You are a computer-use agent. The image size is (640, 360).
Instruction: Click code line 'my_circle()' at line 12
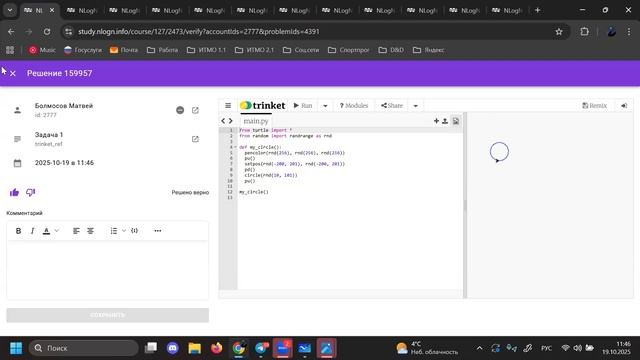(254, 192)
